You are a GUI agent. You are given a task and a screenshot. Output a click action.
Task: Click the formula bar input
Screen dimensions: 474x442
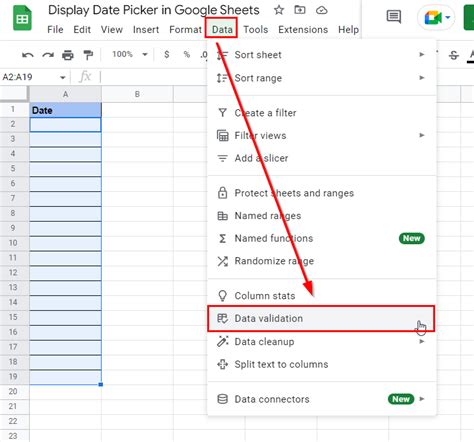153,77
